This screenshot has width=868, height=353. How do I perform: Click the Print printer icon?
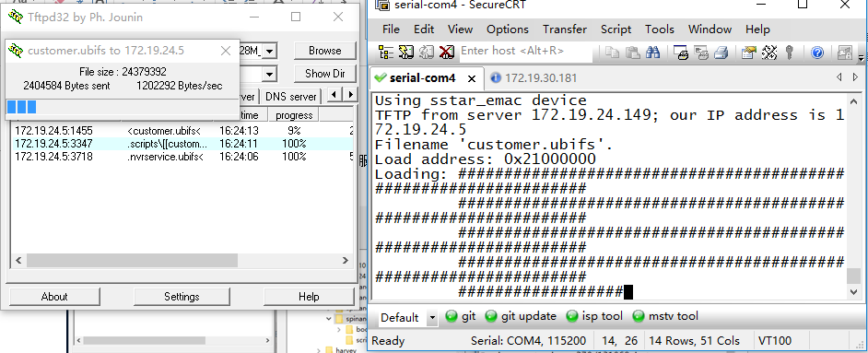[x=721, y=53]
